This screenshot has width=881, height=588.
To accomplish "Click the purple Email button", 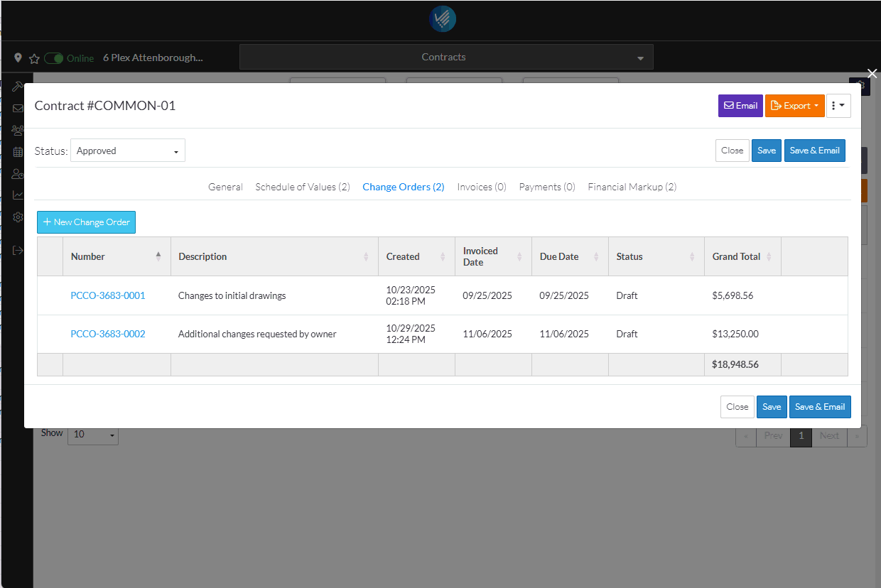I will [x=740, y=106].
